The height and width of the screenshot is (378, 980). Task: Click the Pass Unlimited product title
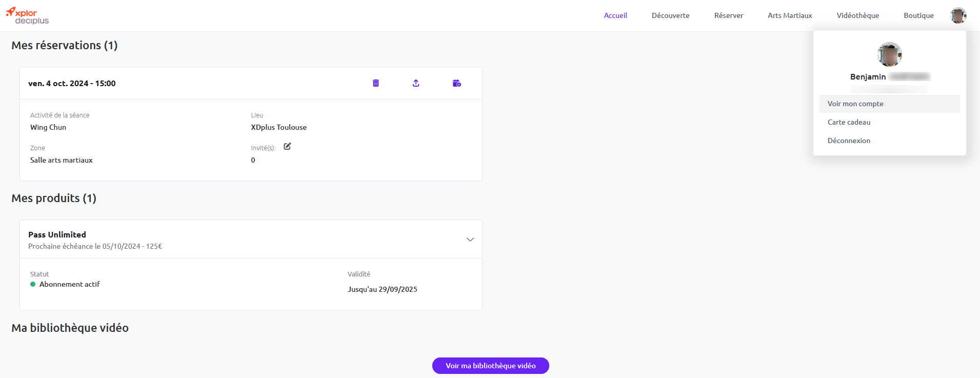[57, 234]
